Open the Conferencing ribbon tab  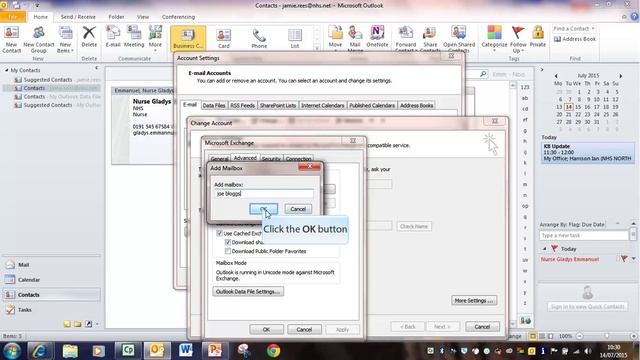pos(178,17)
